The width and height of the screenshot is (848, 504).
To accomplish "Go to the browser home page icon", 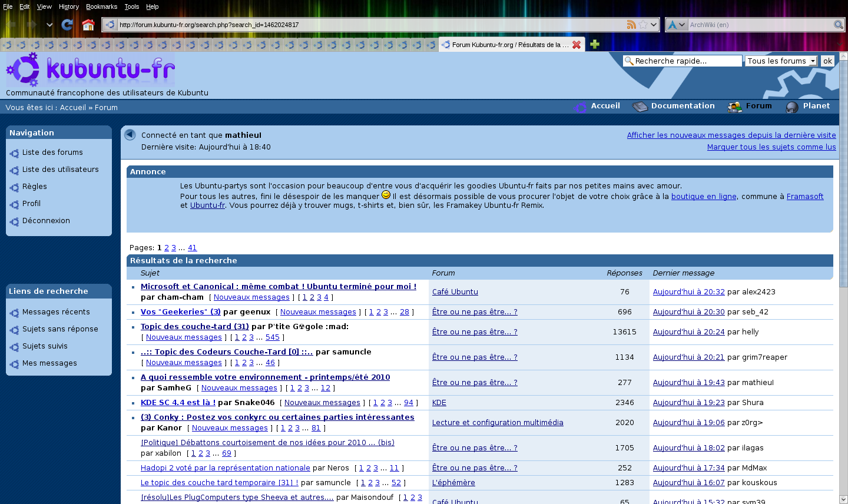I will (x=88, y=25).
